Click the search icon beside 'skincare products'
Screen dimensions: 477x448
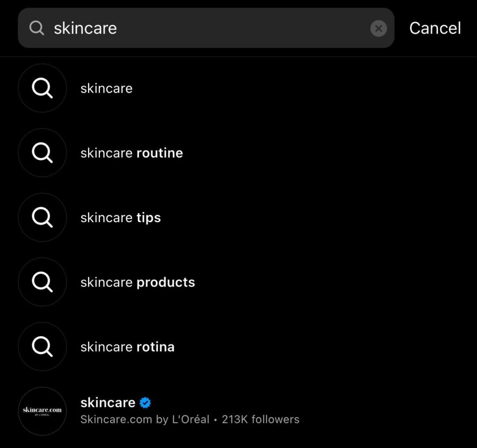(x=42, y=282)
